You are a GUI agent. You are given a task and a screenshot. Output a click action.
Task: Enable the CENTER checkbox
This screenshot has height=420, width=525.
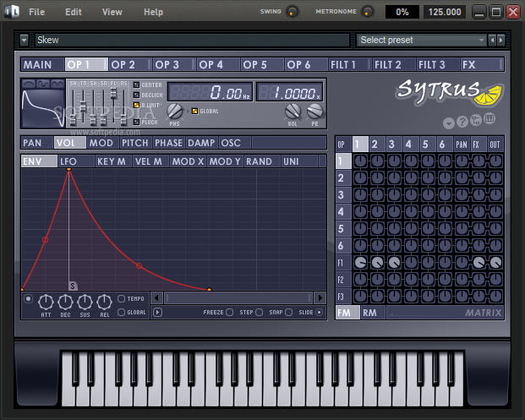click(x=136, y=85)
